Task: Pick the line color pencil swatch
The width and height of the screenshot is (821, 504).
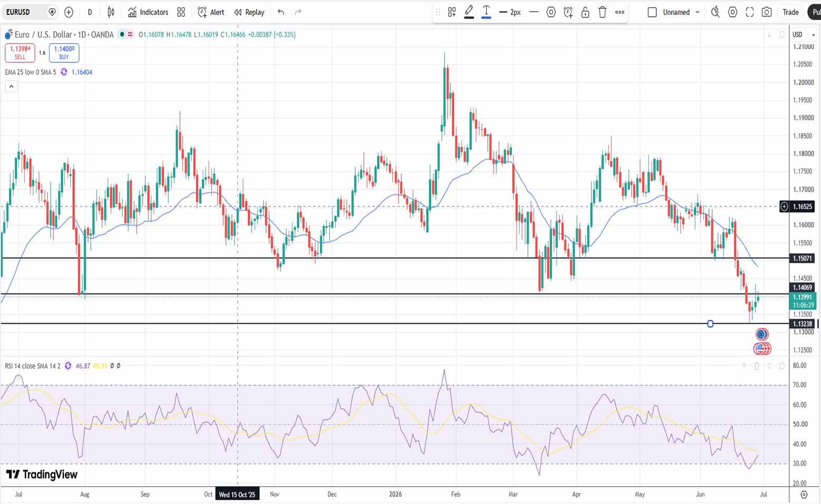Action: (x=469, y=12)
